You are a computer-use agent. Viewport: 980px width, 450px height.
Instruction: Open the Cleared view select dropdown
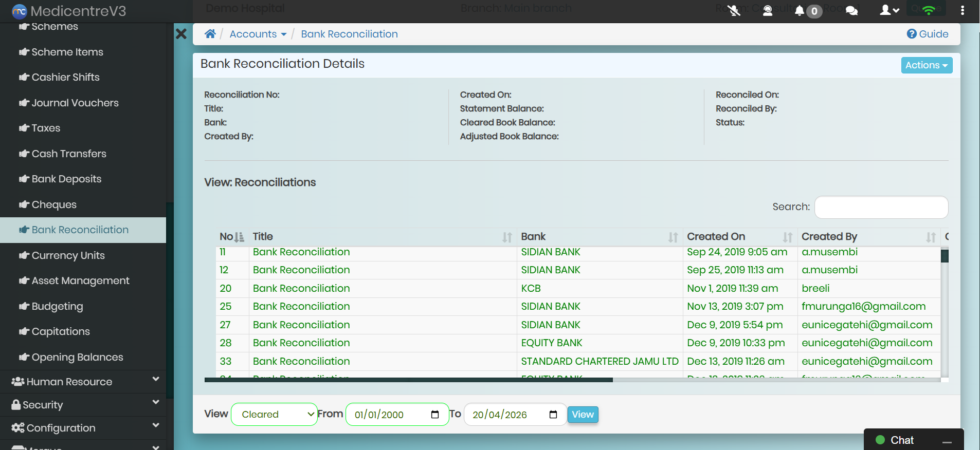(274, 415)
